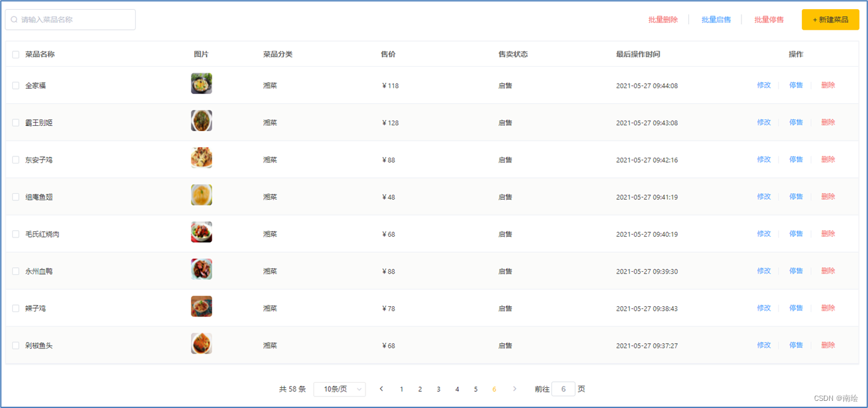Click the search magnifier icon
Image resolution: width=868 pixels, height=408 pixels.
pyautogui.click(x=14, y=19)
